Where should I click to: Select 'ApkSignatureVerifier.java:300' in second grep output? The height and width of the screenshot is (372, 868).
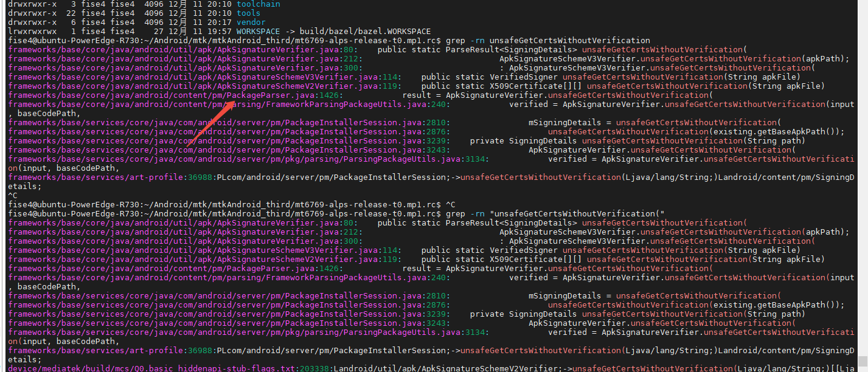pyautogui.click(x=288, y=241)
